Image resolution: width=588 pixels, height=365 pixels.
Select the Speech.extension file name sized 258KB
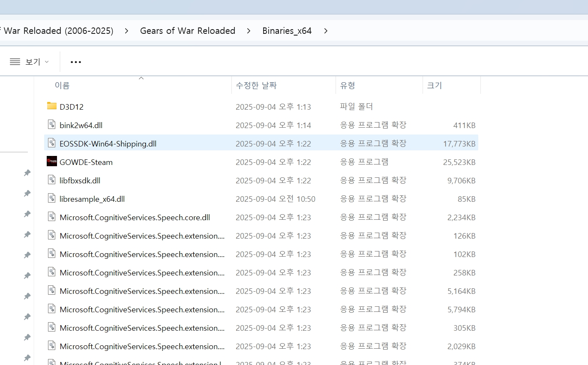point(142,272)
